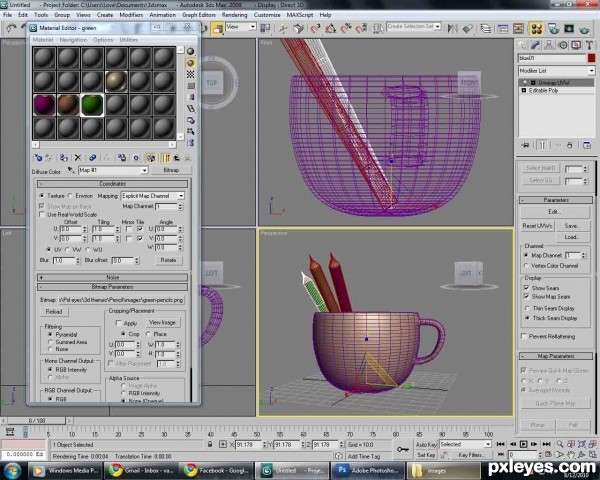Click Pin Stack icon below modifier stack
The width and height of the screenshot is (600, 480).
pos(526,145)
